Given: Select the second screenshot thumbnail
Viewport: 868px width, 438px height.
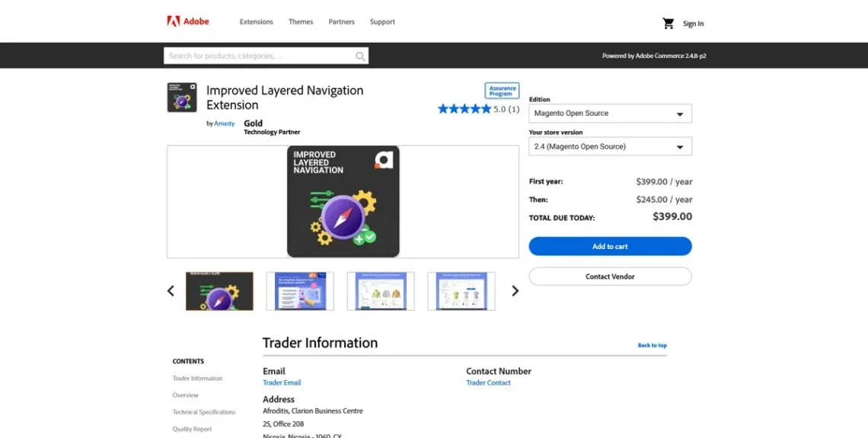Looking at the screenshot, I should pyautogui.click(x=300, y=291).
